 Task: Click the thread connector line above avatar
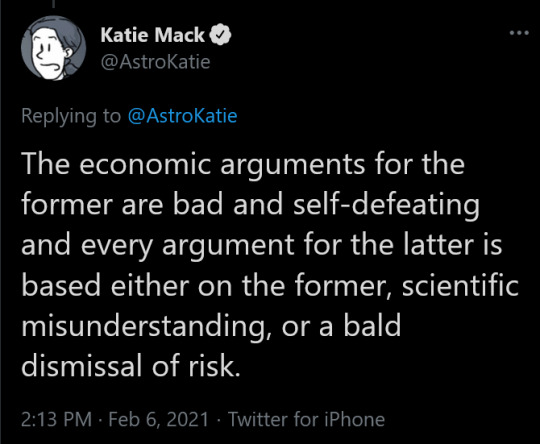tap(53, 3)
